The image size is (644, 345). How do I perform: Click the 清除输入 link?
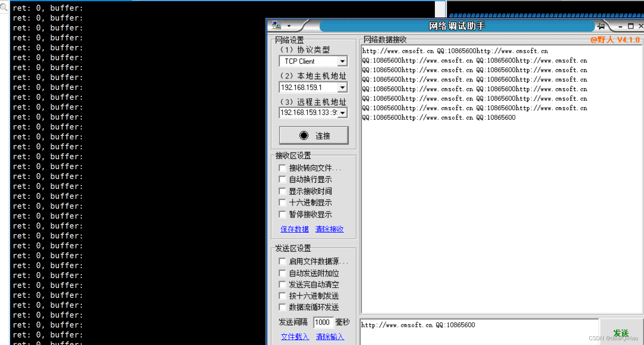pyautogui.click(x=330, y=337)
